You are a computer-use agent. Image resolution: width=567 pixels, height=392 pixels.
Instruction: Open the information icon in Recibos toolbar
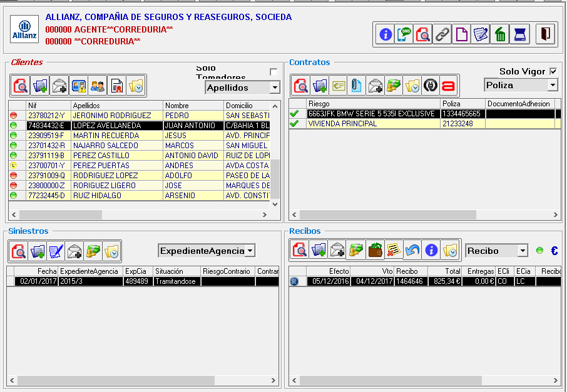(431, 250)
